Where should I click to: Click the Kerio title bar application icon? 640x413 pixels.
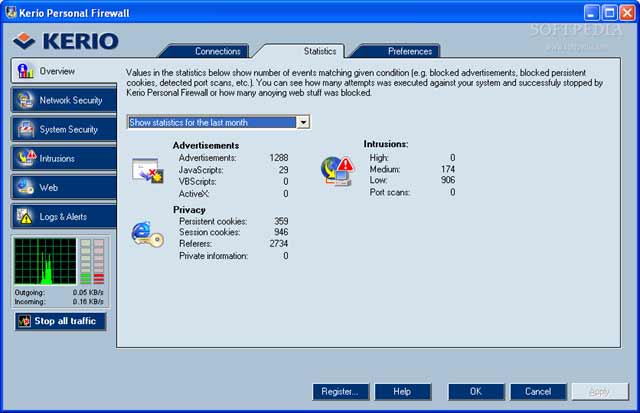click(x=11, y=13)
